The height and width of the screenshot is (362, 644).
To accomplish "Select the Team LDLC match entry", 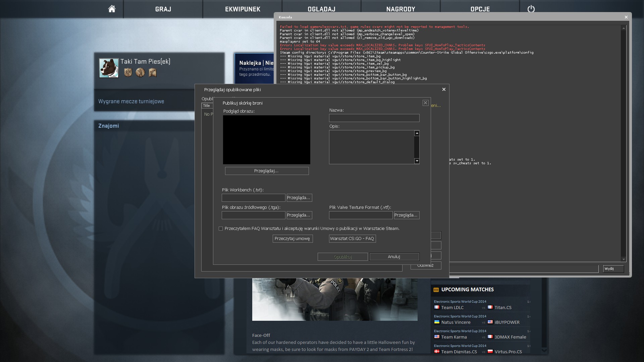I will coord(452,307).
